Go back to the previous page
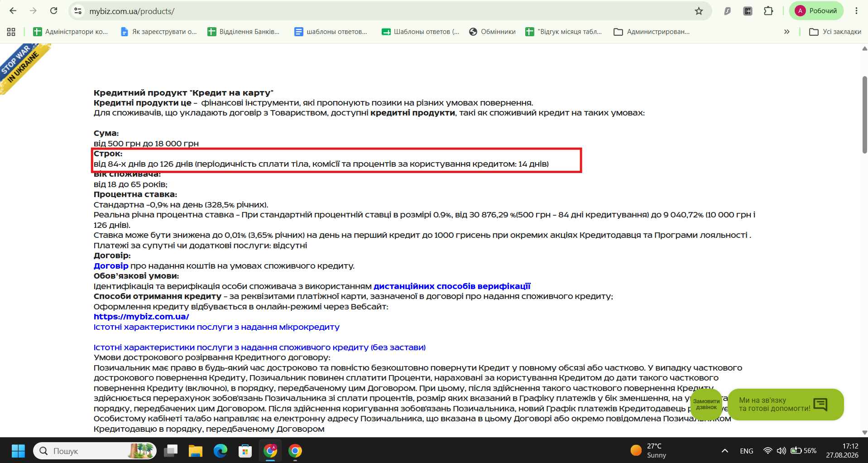868x463 pixels. (x=13, y=11)
